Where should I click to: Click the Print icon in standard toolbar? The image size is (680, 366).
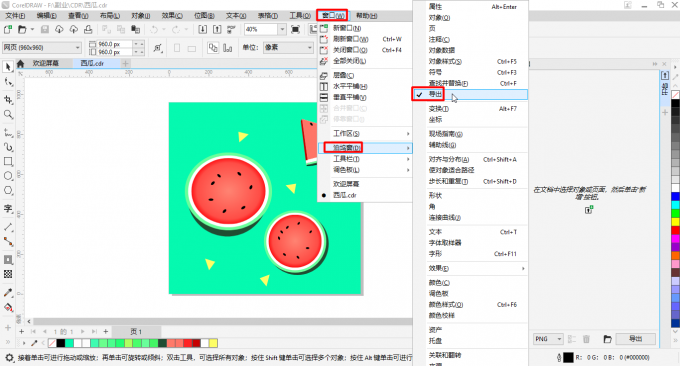tap(88, 29)
